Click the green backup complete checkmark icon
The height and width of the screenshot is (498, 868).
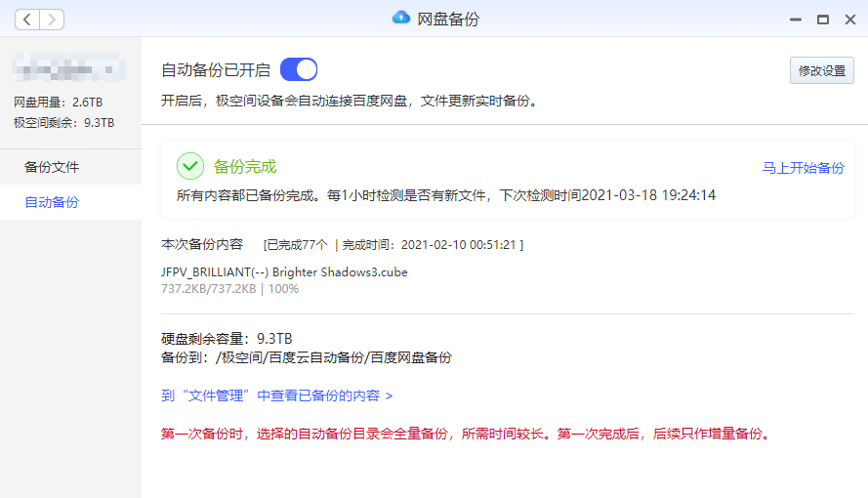pos(190,166)
